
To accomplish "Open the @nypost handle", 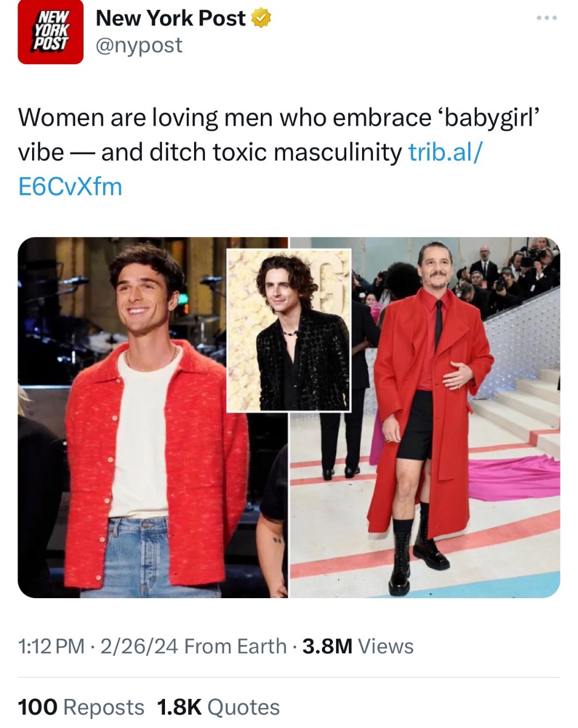I will pyautogui.click(x=139, y=45).
